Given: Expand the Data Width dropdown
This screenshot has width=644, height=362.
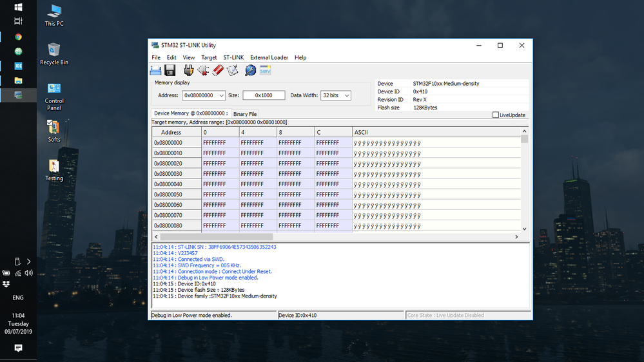Looking at the screenshot, I should [347, 95].
